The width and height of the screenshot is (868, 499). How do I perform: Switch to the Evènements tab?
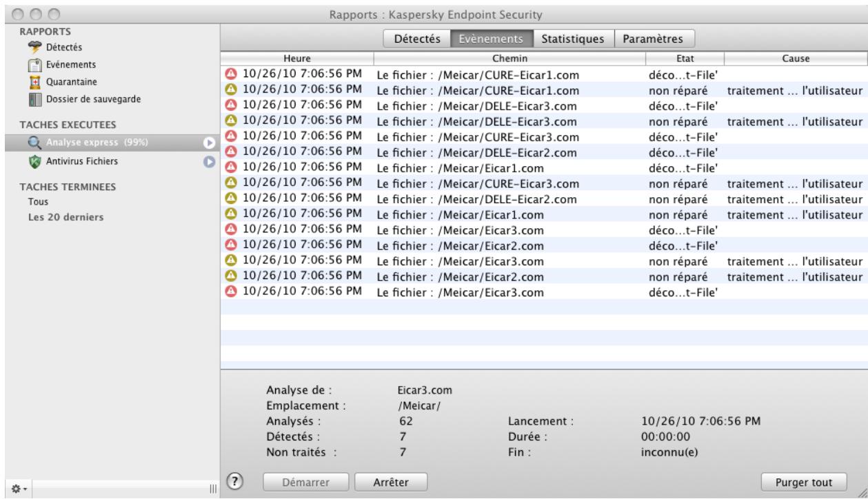pos(492,39)
